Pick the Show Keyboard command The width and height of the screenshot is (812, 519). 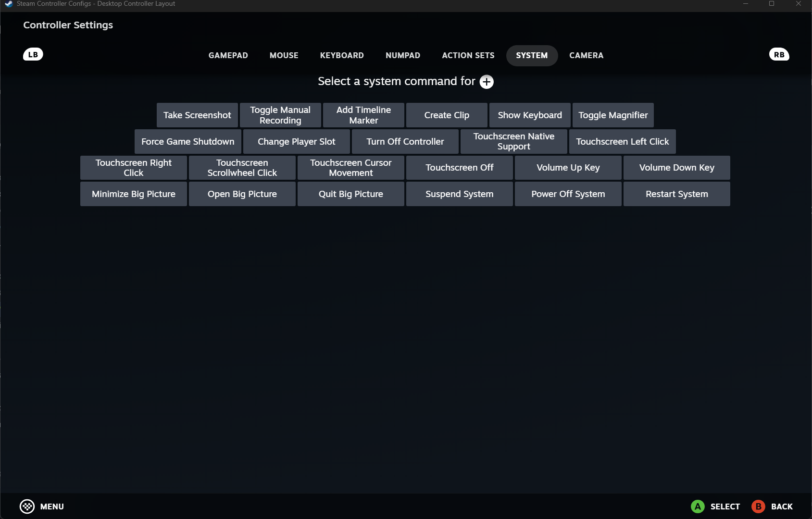[x=530, y=115]
